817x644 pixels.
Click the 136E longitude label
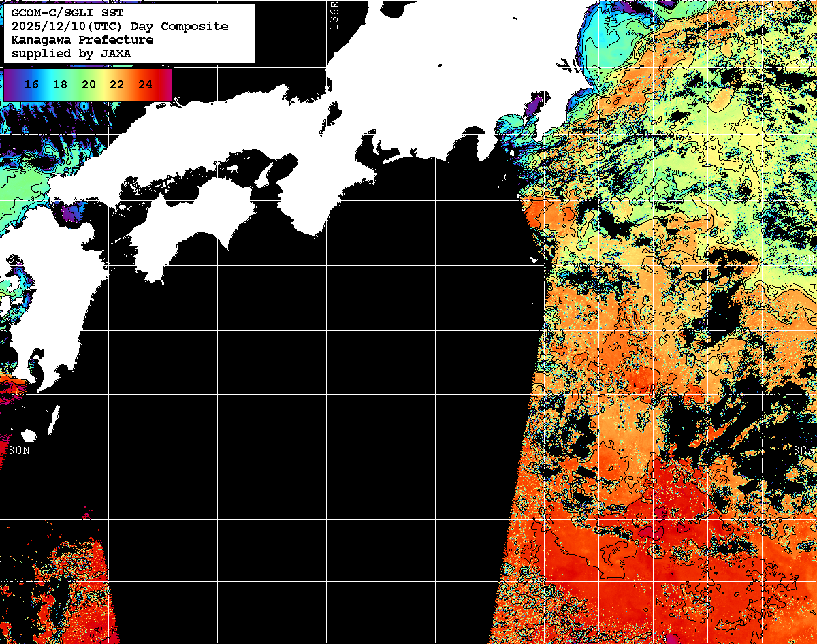click(x=333, y=15)
